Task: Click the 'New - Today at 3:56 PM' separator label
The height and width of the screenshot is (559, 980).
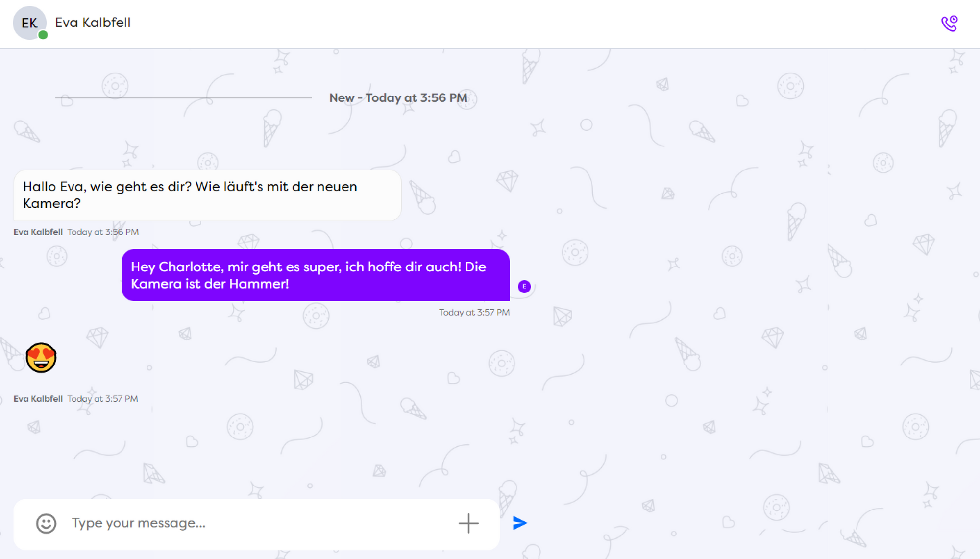Action: pyautogui.click(x=398, y=97)
